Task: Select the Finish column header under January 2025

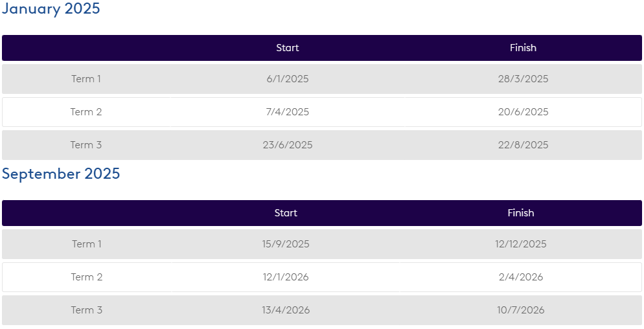Action: [523, 48]
